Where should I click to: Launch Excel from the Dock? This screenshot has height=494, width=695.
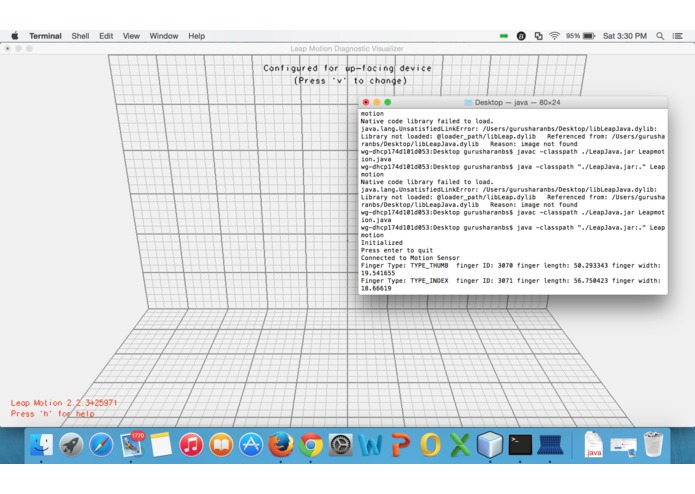460,444
